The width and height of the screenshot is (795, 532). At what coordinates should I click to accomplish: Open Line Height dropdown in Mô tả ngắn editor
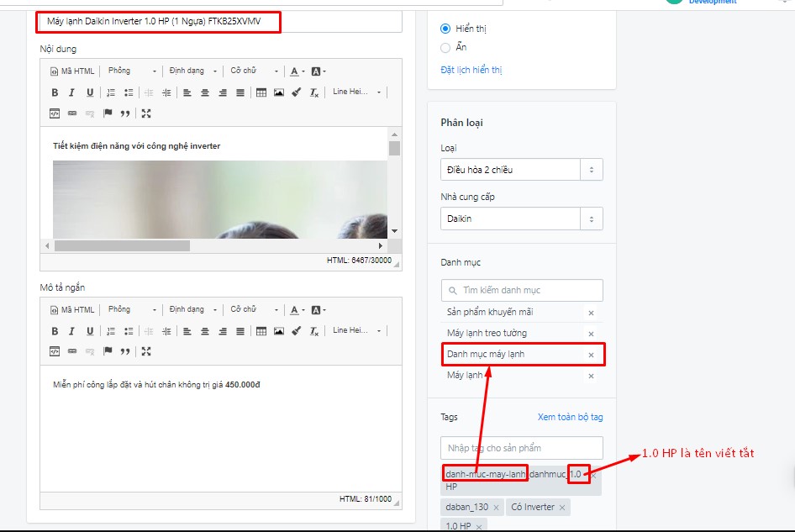click(x=356, y=330)
